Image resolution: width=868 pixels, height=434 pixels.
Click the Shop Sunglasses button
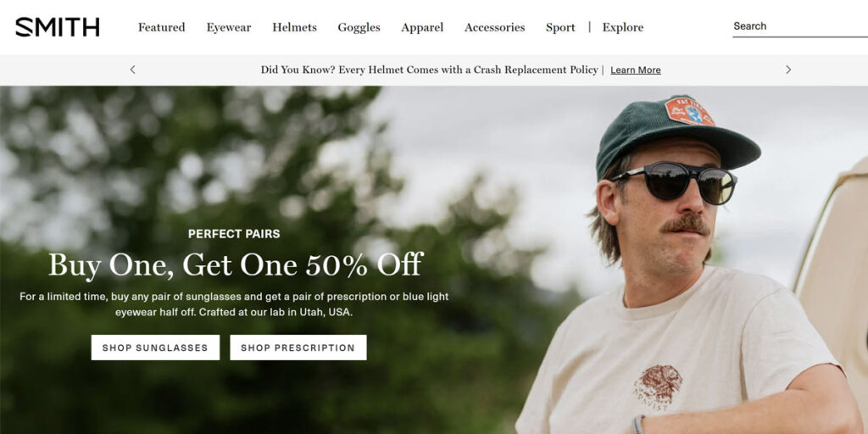[156, 348]
